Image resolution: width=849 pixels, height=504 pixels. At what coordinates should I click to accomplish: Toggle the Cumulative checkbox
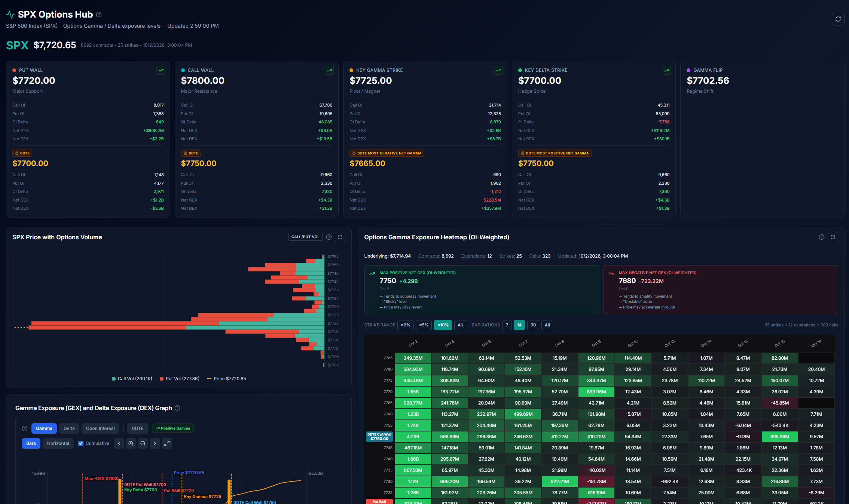(x=81, y=443)
